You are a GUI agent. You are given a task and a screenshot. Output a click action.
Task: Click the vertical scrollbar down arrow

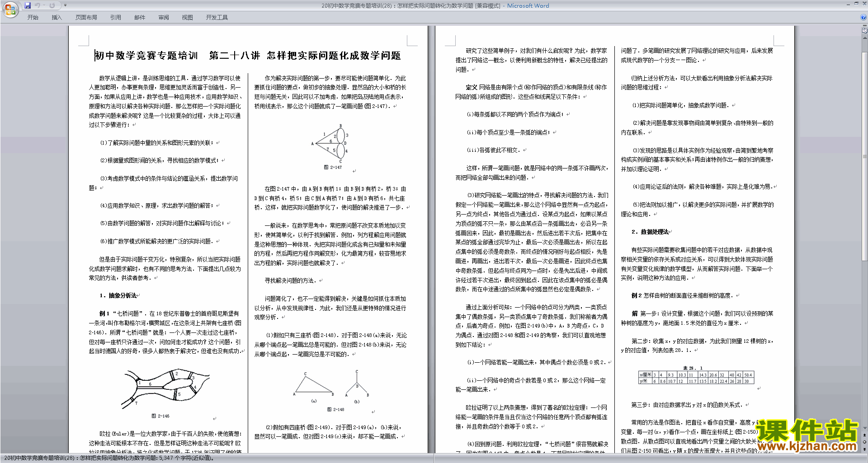tap(865, 428)
